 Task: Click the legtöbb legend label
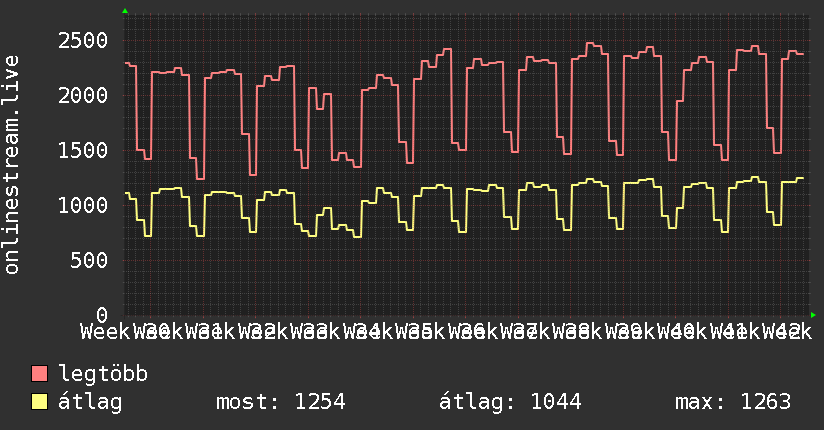[x=103, y=373]
